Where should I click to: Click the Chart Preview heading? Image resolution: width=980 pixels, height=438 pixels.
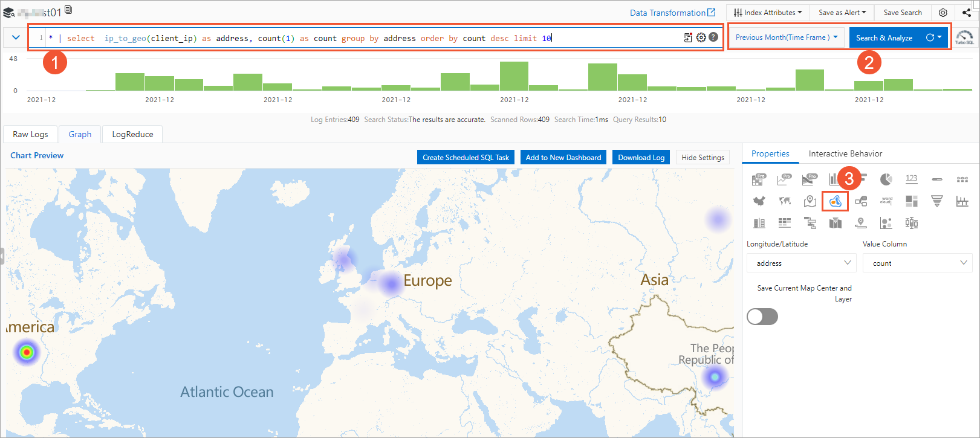37,155
